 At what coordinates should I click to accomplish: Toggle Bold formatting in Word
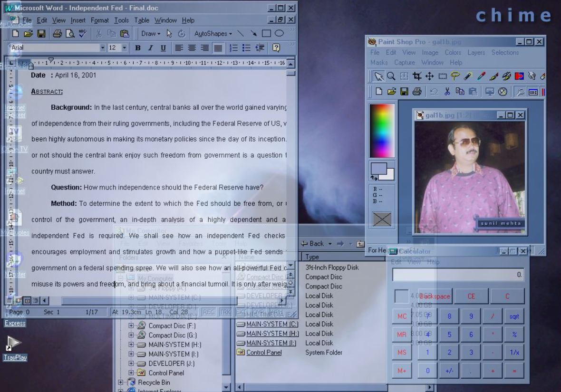tap(138, 48)
